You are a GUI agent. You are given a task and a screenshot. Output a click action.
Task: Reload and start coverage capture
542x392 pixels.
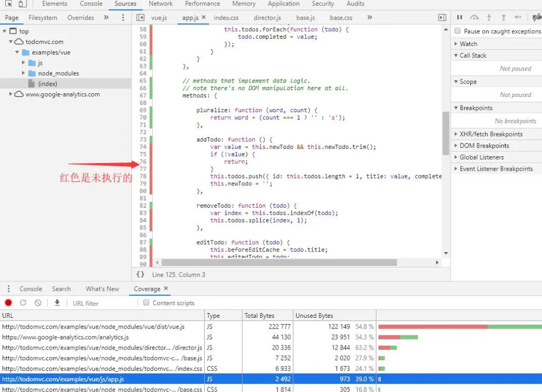[23, 303]
